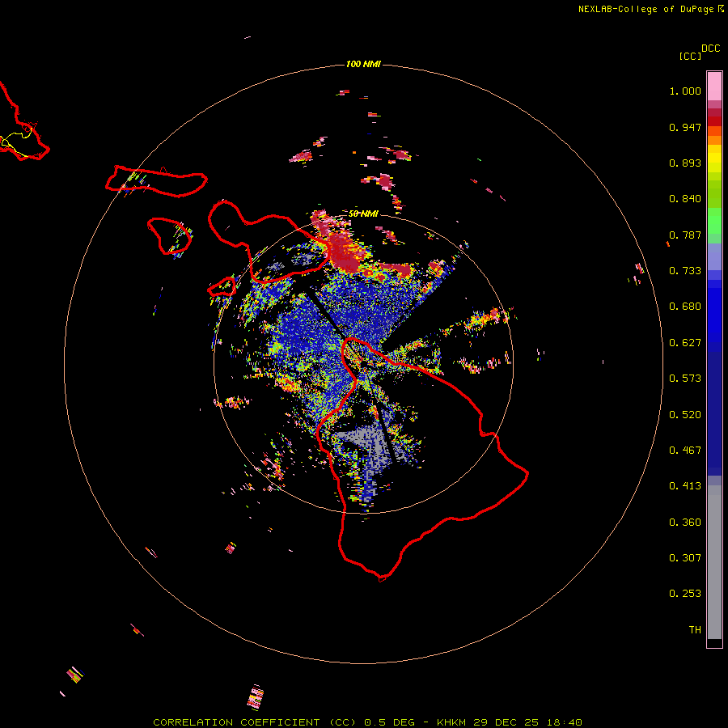Click the DCC product label above the color bar
This screenshot has width=728, height=728.
(710, 49)
